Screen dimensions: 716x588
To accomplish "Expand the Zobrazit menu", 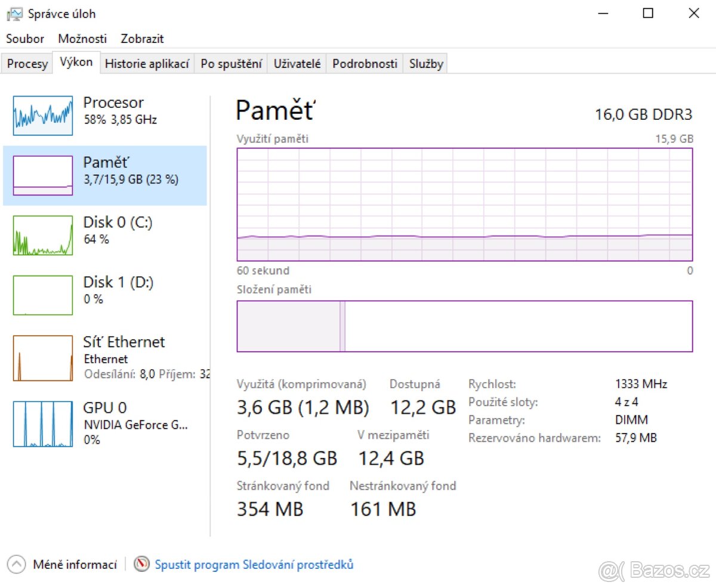I will click(142, 39).
